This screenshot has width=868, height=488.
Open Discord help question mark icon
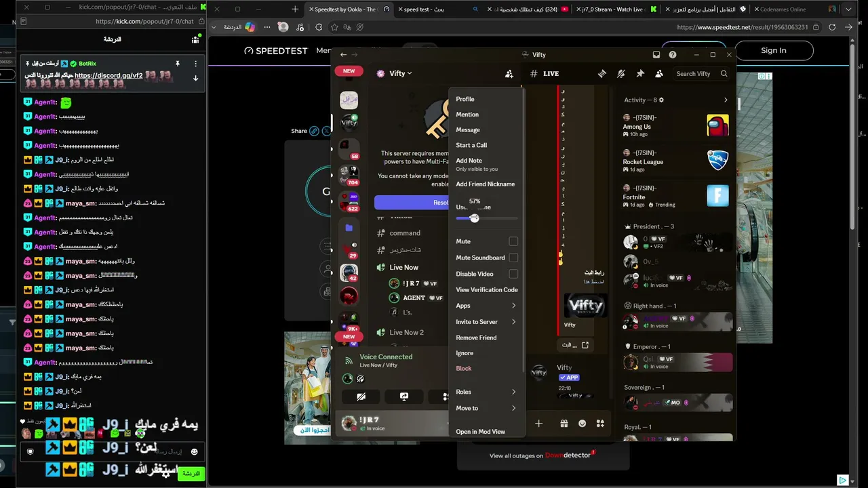[x=673, y=55]
